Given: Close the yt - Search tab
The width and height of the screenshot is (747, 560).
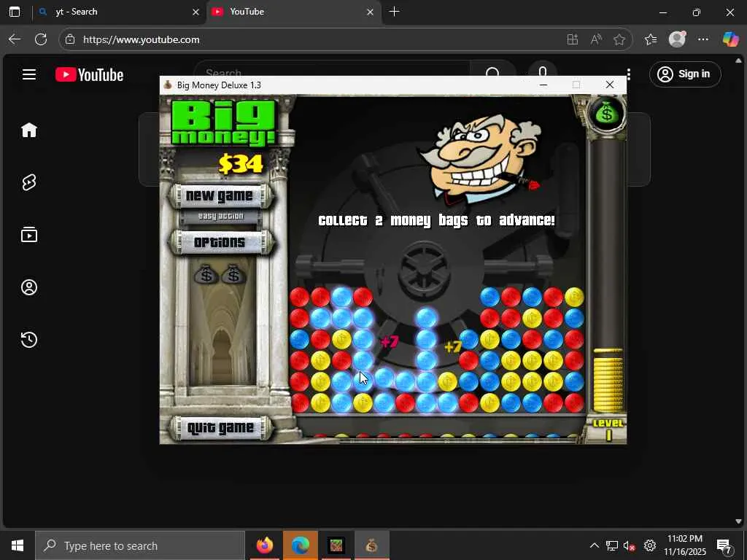Looking at the screenshot, I should coord(196,12).
